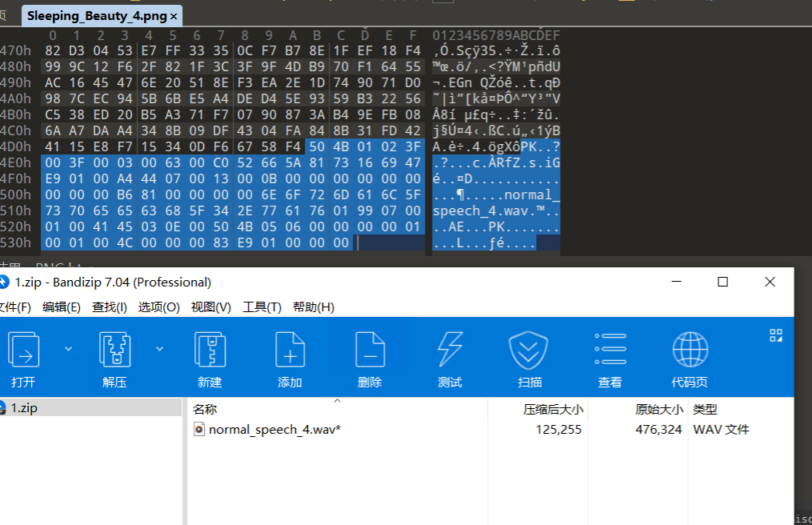The width and height of the screenshot is (812, 525).
Task: Click the Open (打开) icon in Bandizip
Action: [23, 350]
